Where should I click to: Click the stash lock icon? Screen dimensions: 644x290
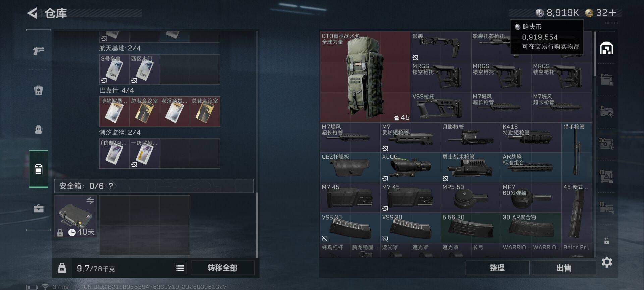(607, 241)
